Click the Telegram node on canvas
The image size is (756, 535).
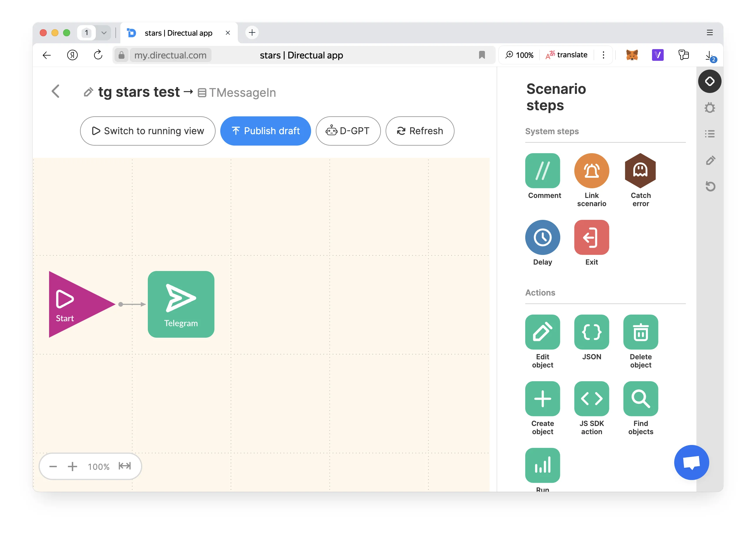[x=181, y=304]
